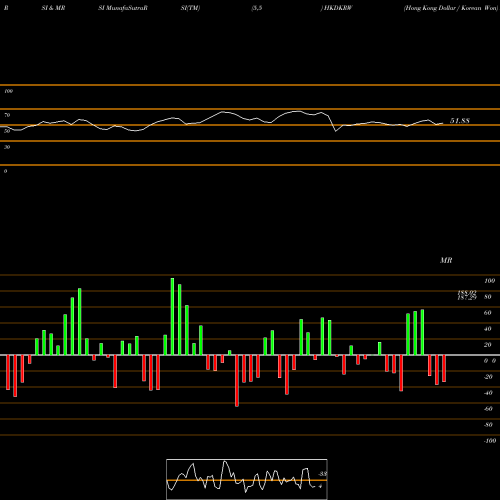500x500 pixels.
Task: Click the MR axis label -60
Action: [x=488, y=409]
